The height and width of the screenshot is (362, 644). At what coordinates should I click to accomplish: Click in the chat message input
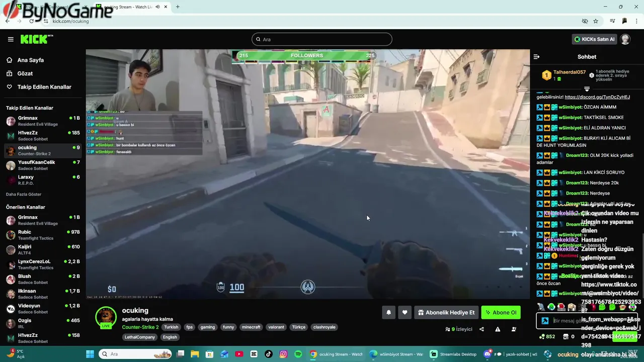point(586,320)
